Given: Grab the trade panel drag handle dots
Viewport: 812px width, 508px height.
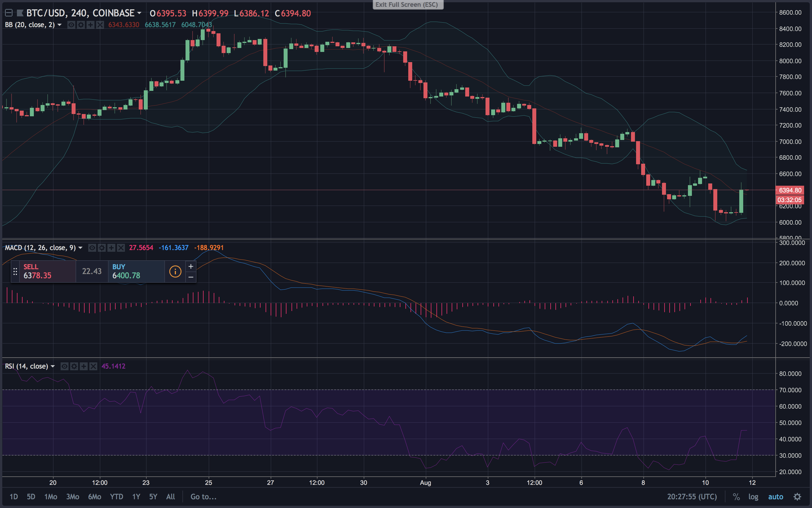Looking at the screenshot, I should tap(15, 271).
